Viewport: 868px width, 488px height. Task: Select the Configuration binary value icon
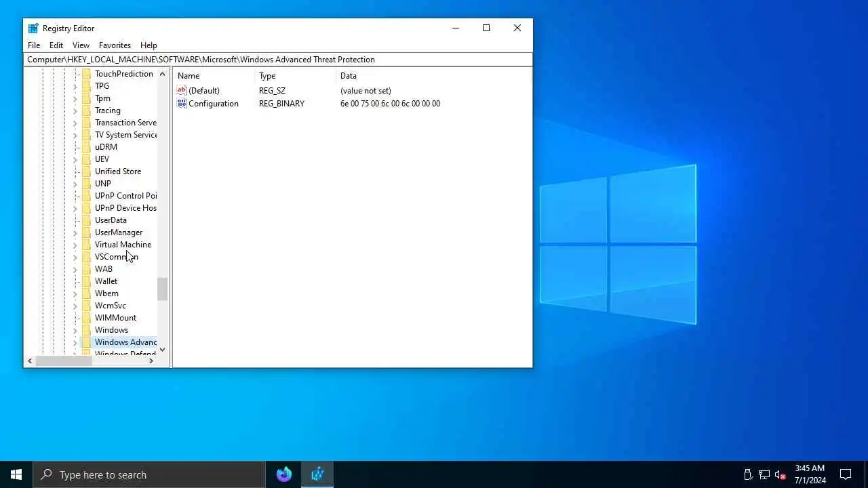(181, 103)
